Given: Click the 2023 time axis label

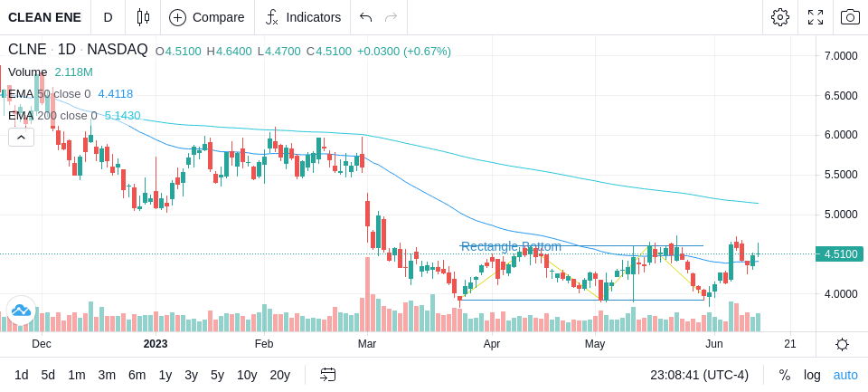Looking at the screenshot, I should pos(156,344).
